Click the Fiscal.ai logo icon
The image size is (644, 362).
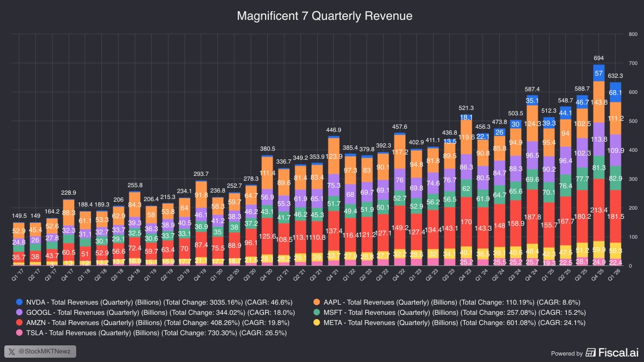pyautogui.click(x=590, y=353)
